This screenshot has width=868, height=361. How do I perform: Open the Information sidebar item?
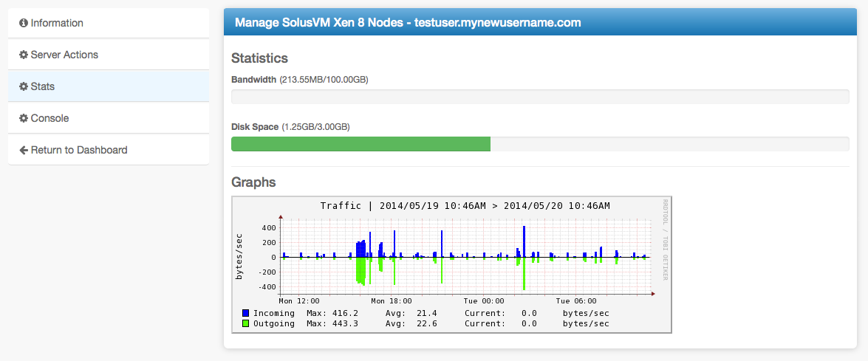57,23
